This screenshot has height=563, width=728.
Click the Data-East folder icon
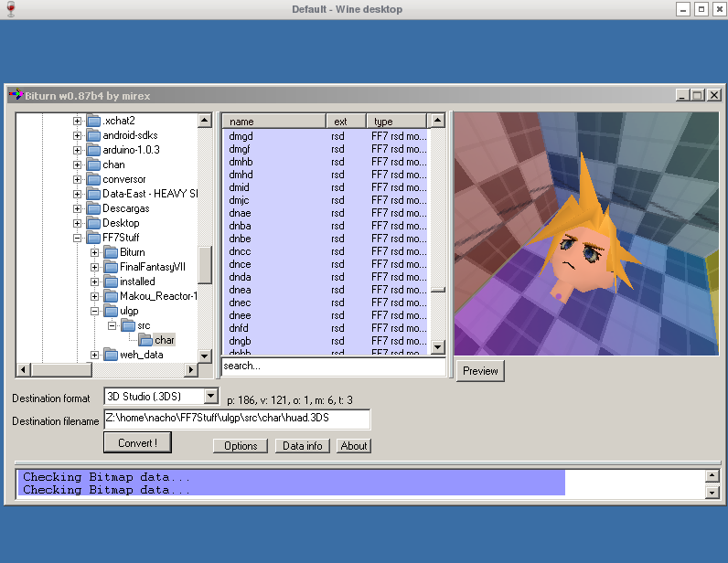tap(94, 194)
